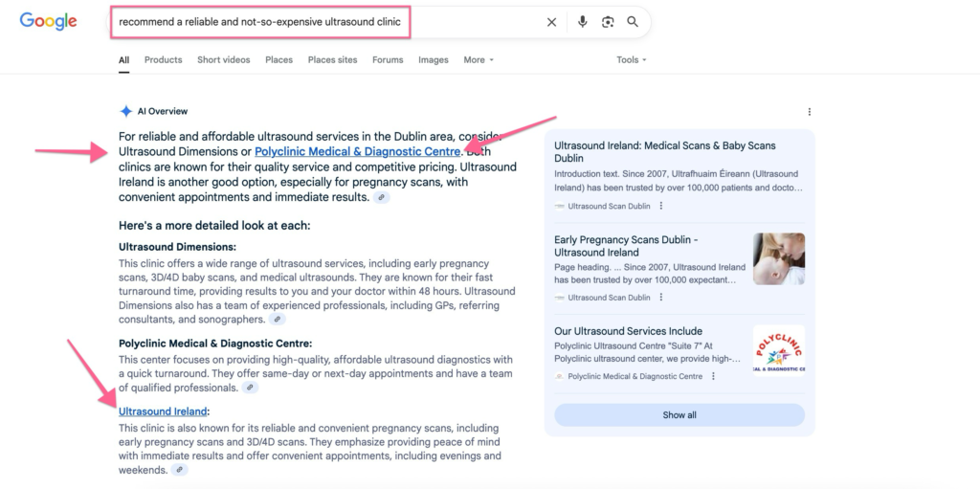Click source link icon after 'weekends.'
The height and width of the screenshot is (489, 980).
(x=179, y=470)
